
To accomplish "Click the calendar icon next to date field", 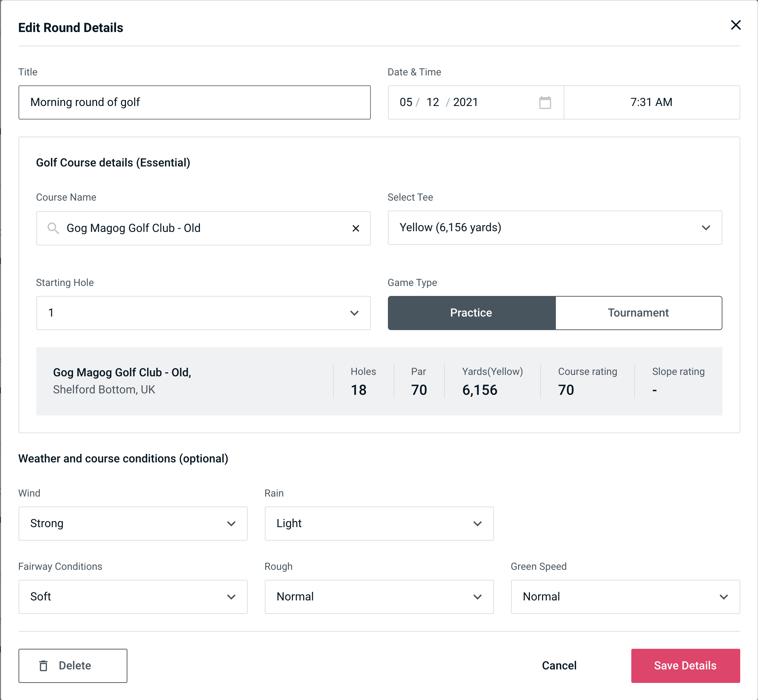I will pyautogui.click(x=544, y=102).
